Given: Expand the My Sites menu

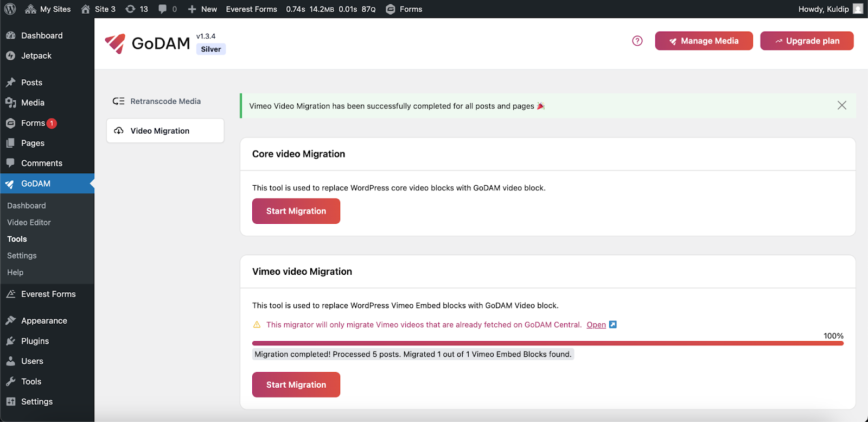Looking at the screenshot, I should tap(48, 9).
